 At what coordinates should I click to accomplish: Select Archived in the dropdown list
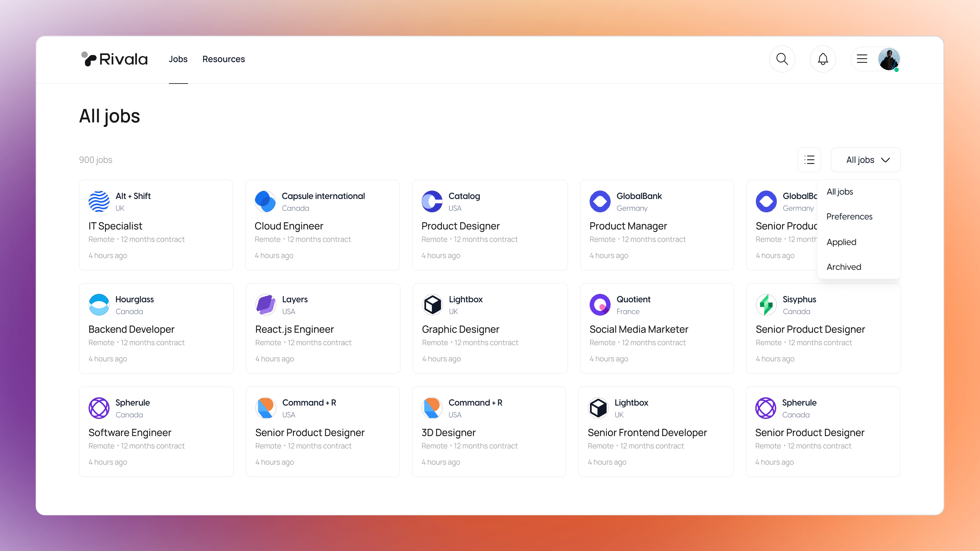click(x=844, y=267)
